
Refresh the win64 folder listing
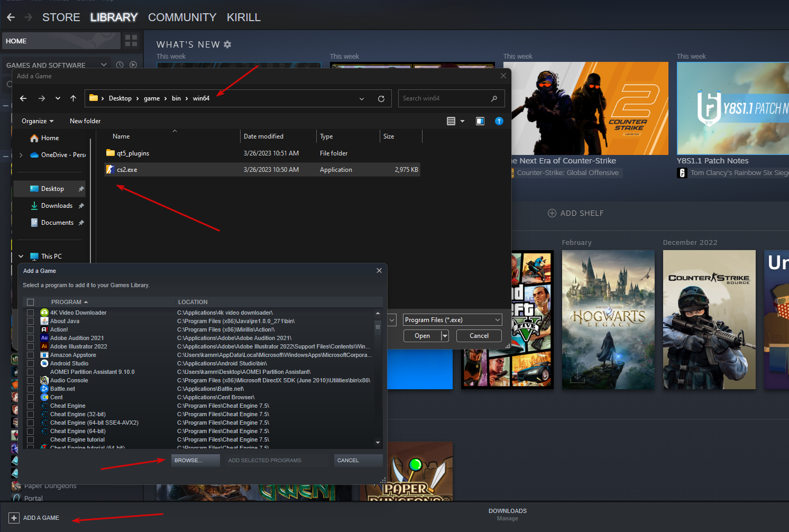[x=381, y=99]
